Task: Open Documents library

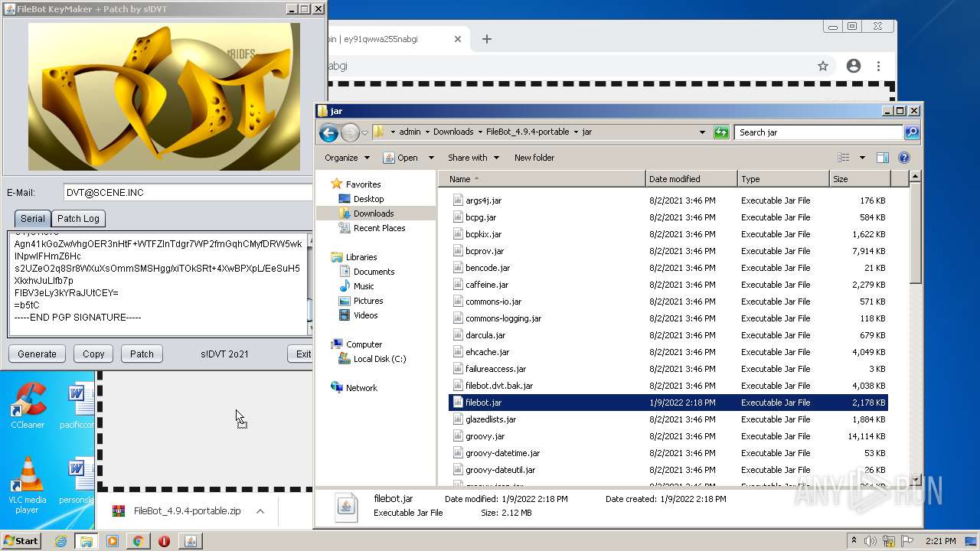Action: click(374, 272)
